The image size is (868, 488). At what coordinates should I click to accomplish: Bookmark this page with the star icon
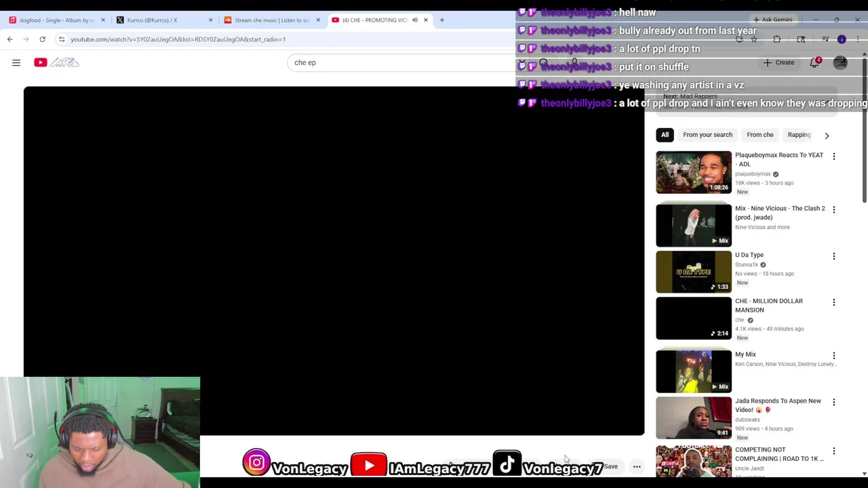753,39
